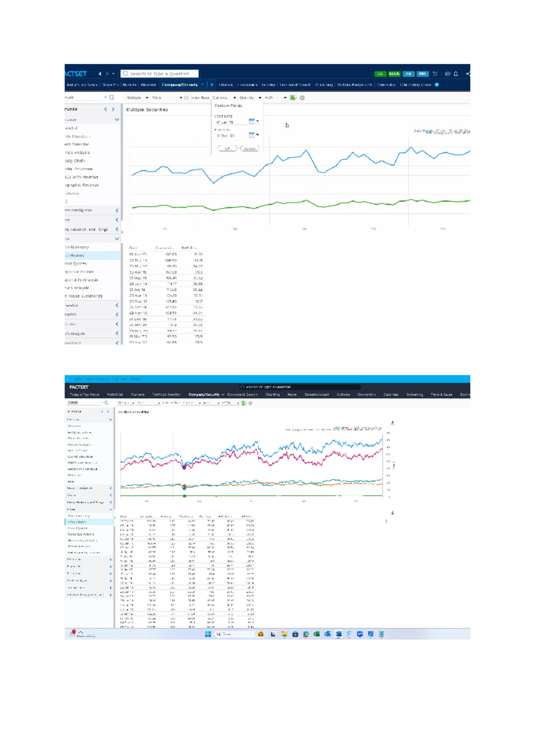Select the highlighted History item in upper sidebar

point(92,255)
